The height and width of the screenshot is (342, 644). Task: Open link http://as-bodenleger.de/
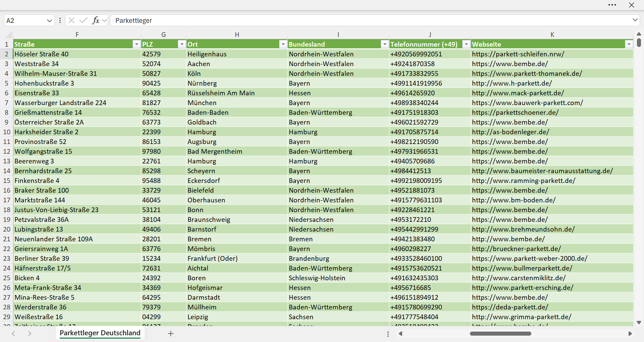(511, 132)
